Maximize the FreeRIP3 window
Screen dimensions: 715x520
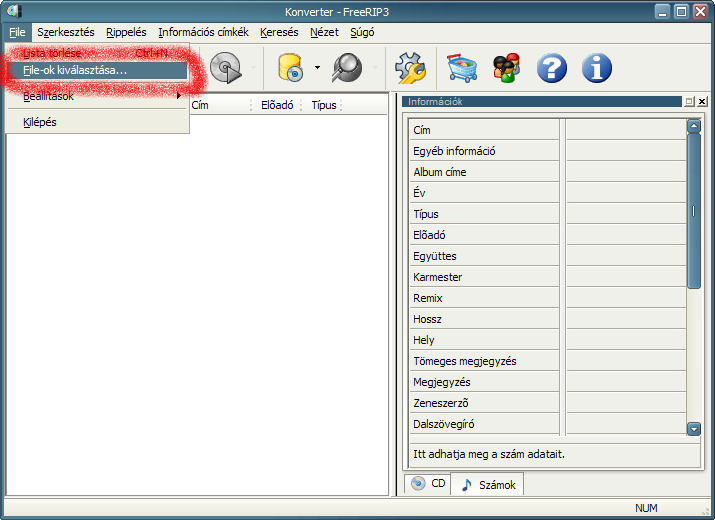[x=681, y=11]
